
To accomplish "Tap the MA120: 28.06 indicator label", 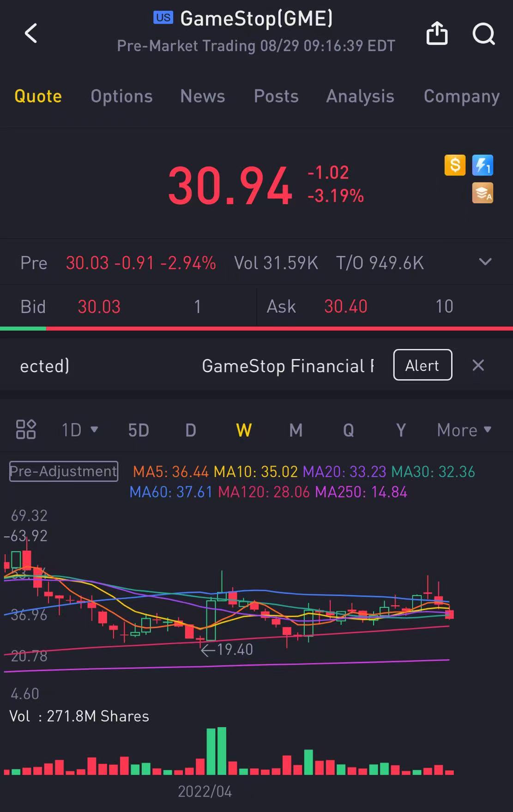I will coord(264,492).
